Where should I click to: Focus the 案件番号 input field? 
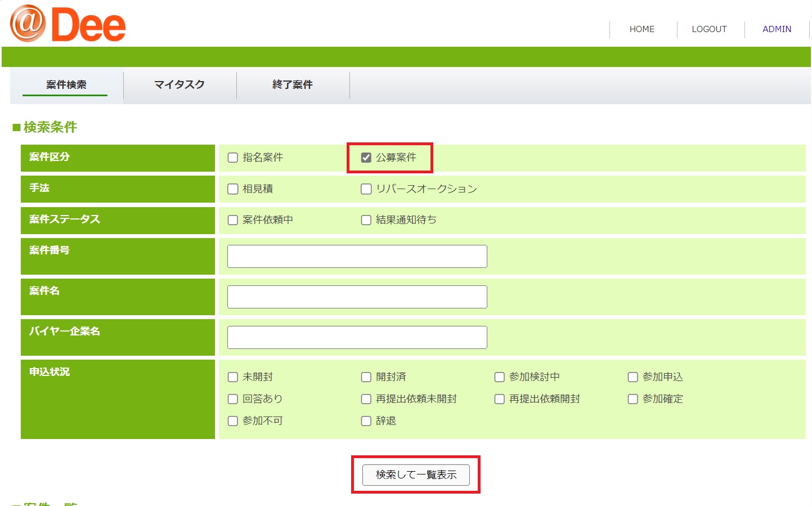pos(357,257)
